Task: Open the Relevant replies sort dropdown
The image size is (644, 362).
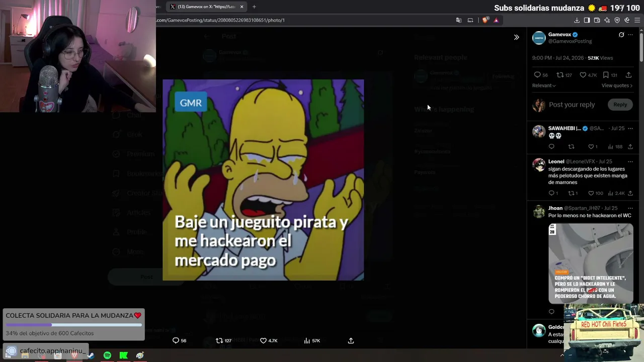Action: 544,85
